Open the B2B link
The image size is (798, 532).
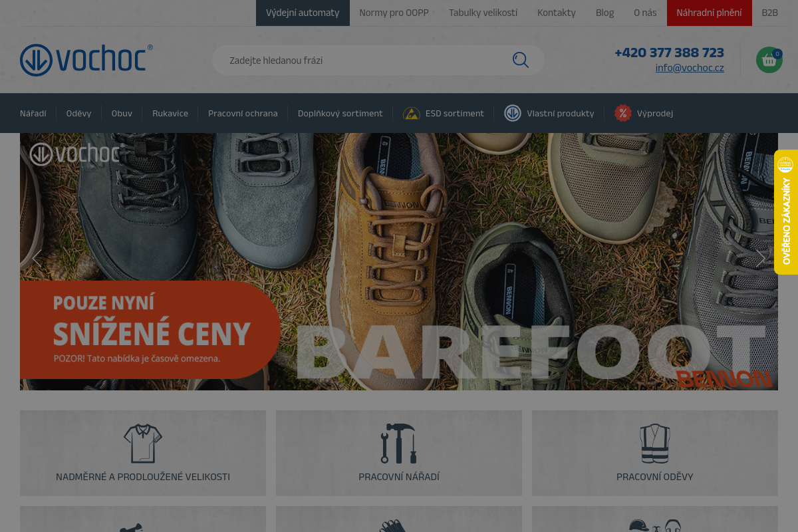(x=769, y=13)
